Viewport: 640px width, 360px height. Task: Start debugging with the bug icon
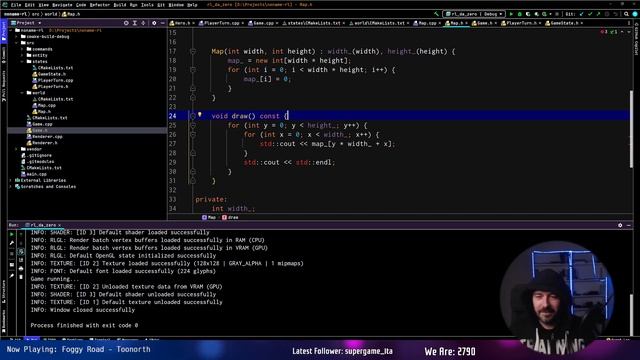(520, 14)
